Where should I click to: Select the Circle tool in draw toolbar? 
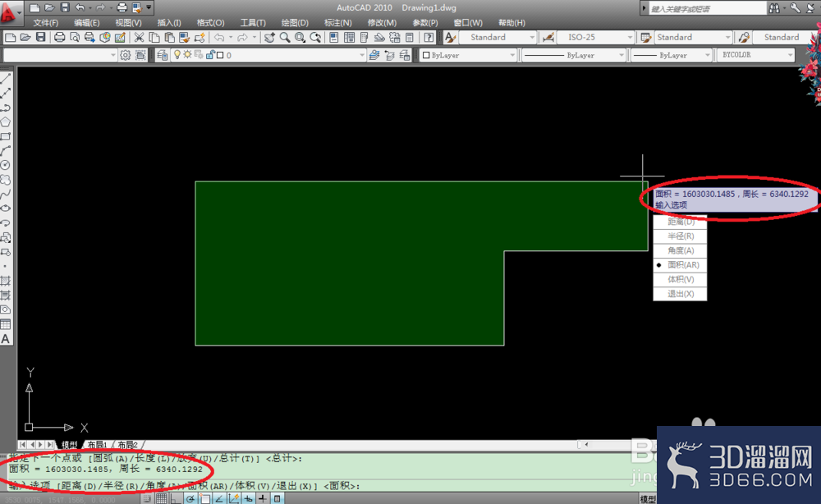(x=6, y=165)
